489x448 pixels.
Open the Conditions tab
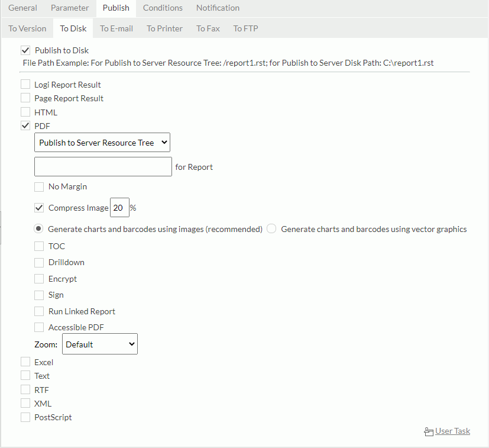[162, 8]
